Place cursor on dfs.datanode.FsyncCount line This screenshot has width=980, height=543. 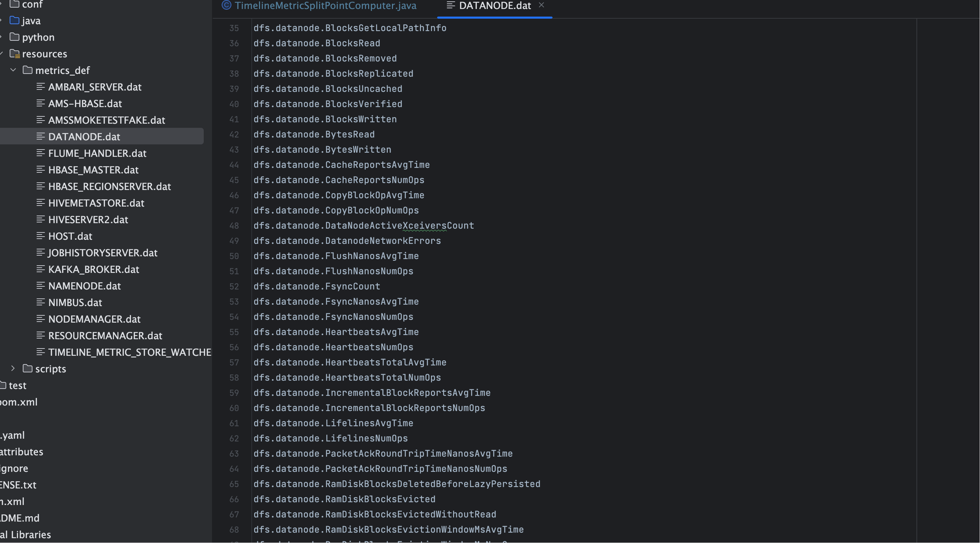[317, 287]
